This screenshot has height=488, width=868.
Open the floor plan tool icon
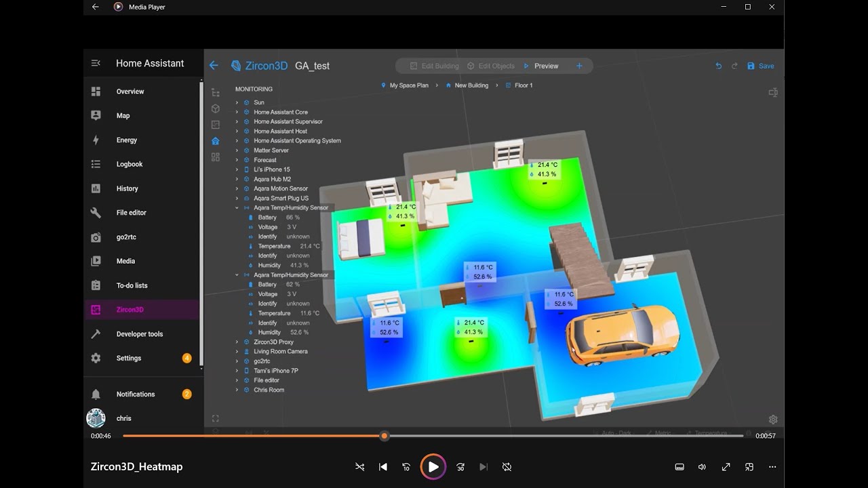216,125
